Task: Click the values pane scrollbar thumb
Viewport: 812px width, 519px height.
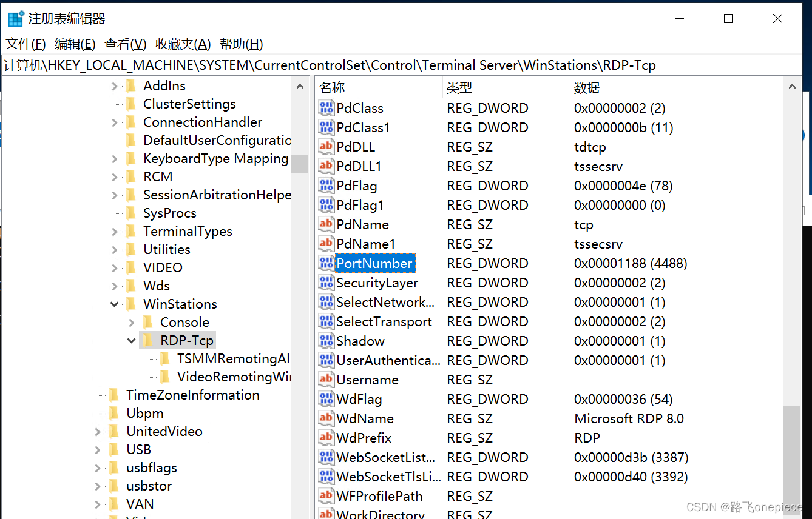Action: (791, 461)
